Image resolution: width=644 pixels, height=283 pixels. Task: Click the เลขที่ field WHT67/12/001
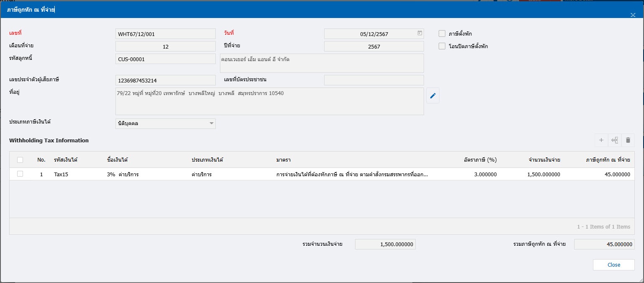[x=166, y=34]
